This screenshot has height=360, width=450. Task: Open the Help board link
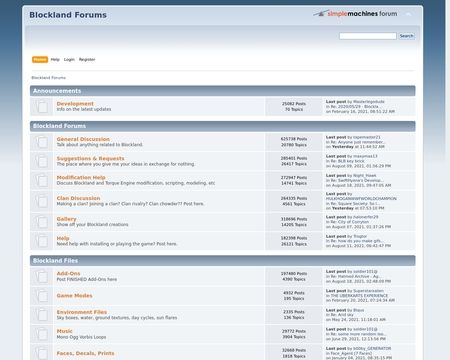(63, 238)
